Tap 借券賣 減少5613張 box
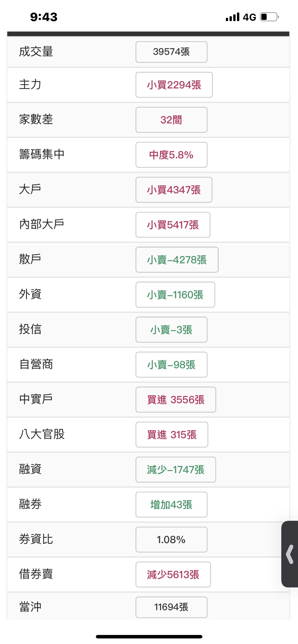 coord(173,575)
